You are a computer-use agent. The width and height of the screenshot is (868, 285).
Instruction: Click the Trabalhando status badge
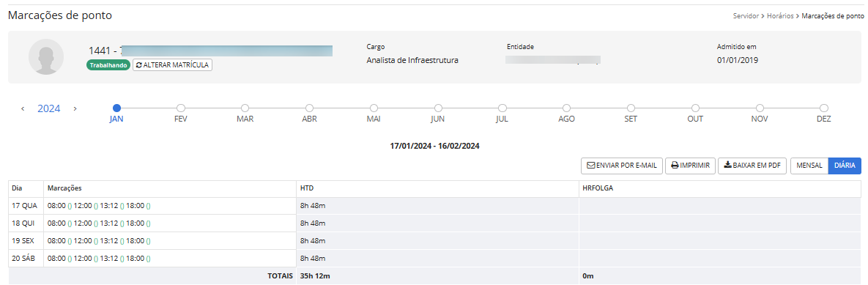point(108,64)
